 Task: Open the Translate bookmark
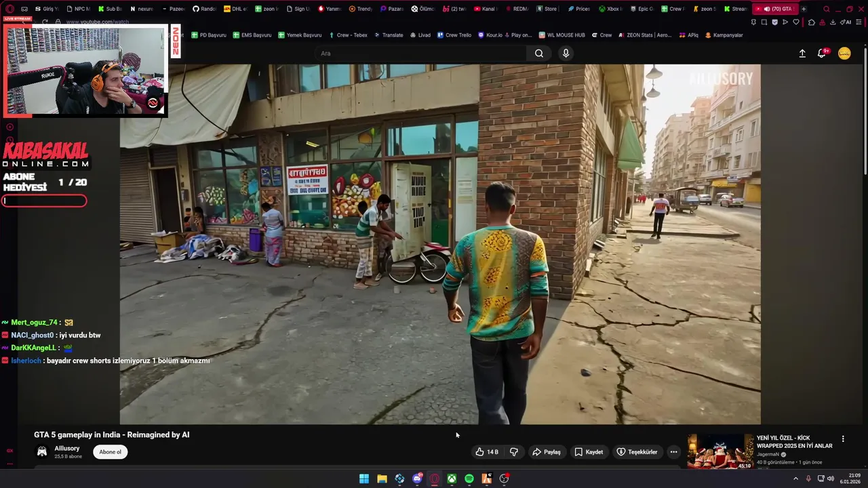[x=388, y=35]
